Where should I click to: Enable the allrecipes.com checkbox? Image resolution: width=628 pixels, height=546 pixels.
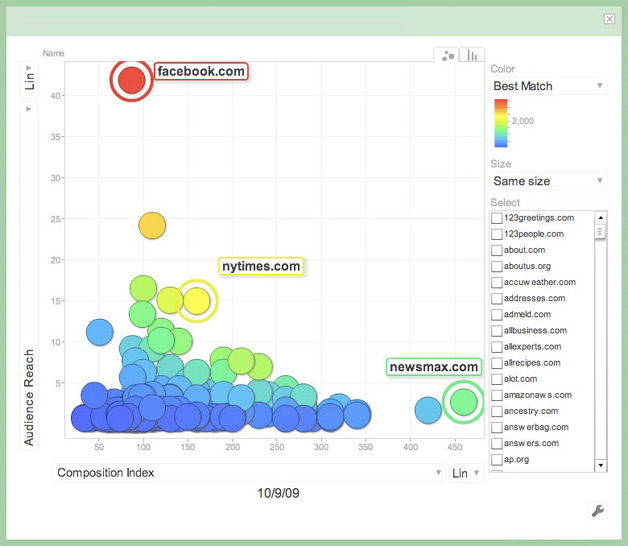coord(497,362)
